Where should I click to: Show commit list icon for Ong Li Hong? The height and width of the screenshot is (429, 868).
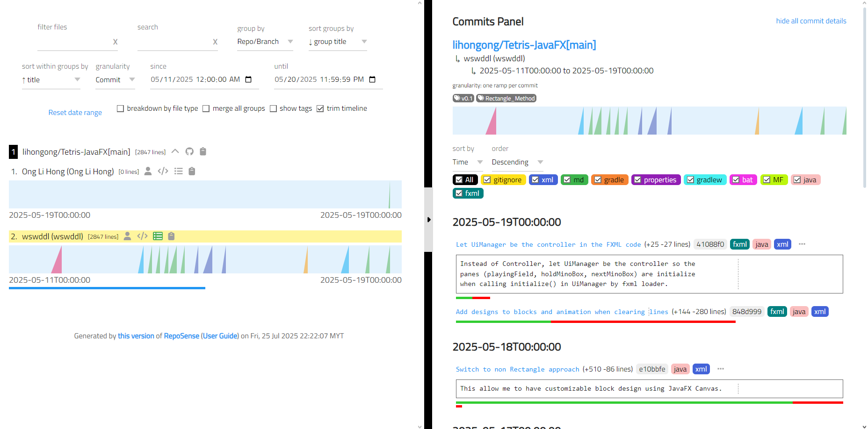178,171
